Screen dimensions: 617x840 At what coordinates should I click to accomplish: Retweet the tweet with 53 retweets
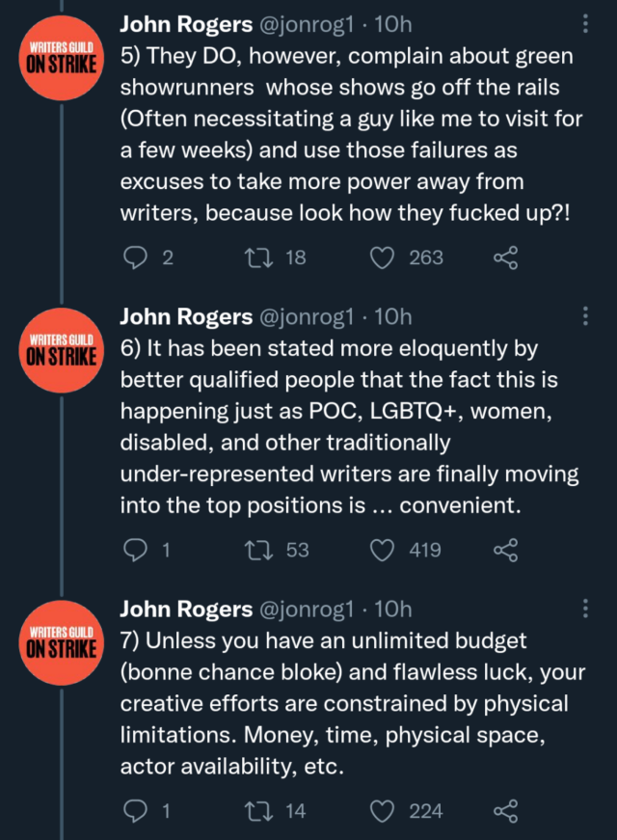(x=257, y=549)
